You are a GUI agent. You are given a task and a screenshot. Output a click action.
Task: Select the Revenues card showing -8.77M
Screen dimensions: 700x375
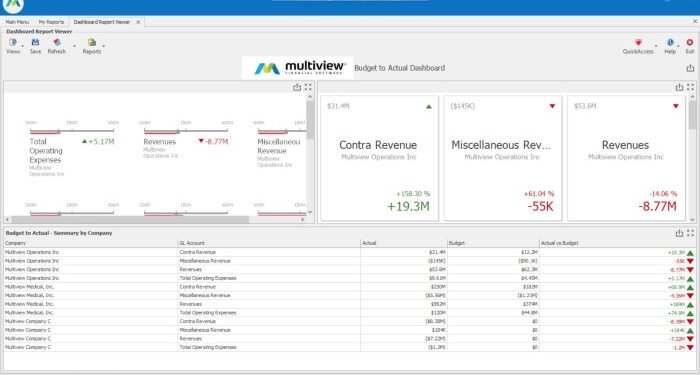click(626, 158)
